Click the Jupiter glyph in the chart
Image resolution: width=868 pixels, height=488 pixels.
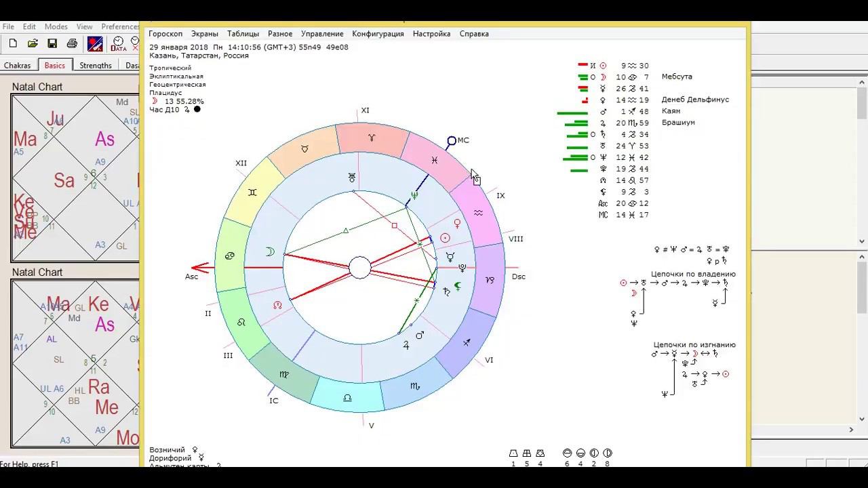click(406, 345)
